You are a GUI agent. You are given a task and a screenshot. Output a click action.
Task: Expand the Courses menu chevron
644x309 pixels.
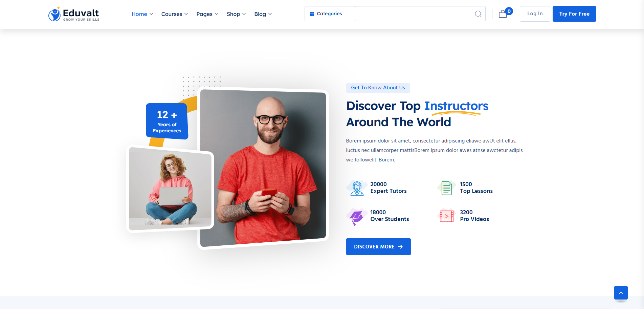click(x=186, y=14)
